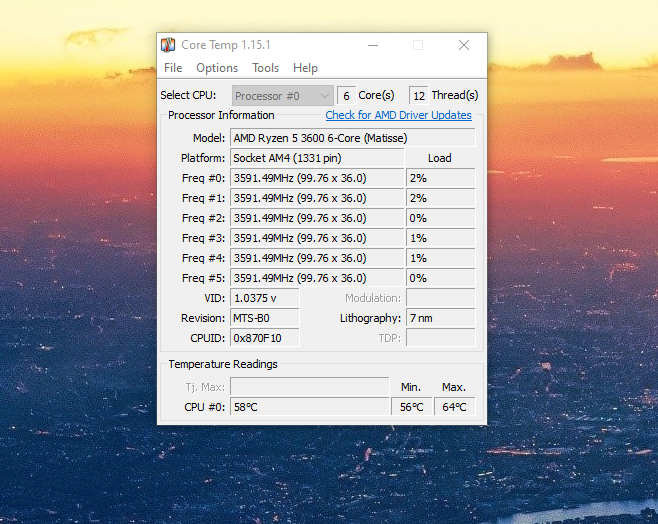
Task: Click the Freq #2 frequency value
Action: coord(317,218)
